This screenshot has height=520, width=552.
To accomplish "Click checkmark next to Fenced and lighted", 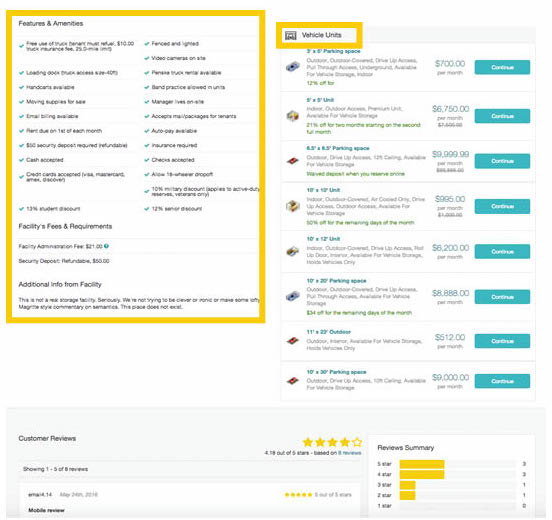I will click(x=147, y=44).
